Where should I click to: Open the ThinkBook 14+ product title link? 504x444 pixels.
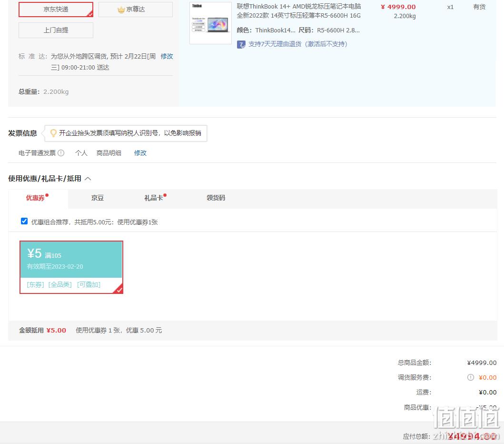coord(299,11)
